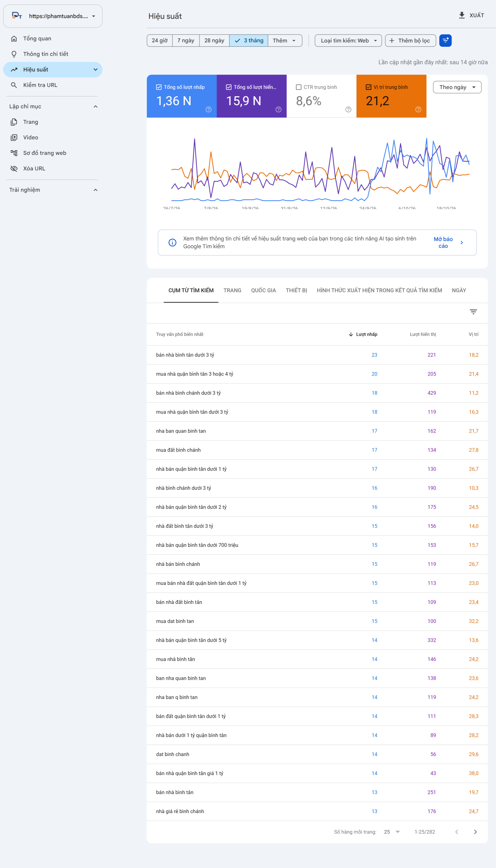Open Loại tìm kiếm: Web dropdown
This screenshot has width=496, height=868.
pos(348,40)
